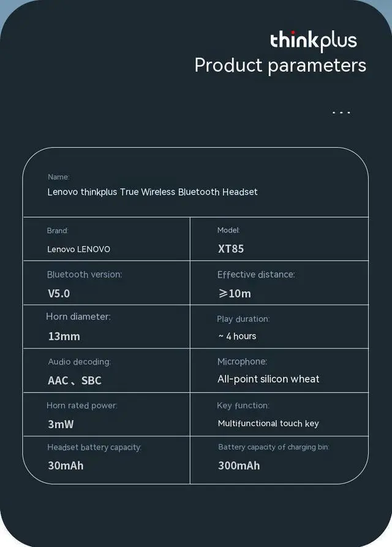This screenshot has height=547, width=392.
Task: Click the Horn rated power value 3mW
Action: (61, 424)
